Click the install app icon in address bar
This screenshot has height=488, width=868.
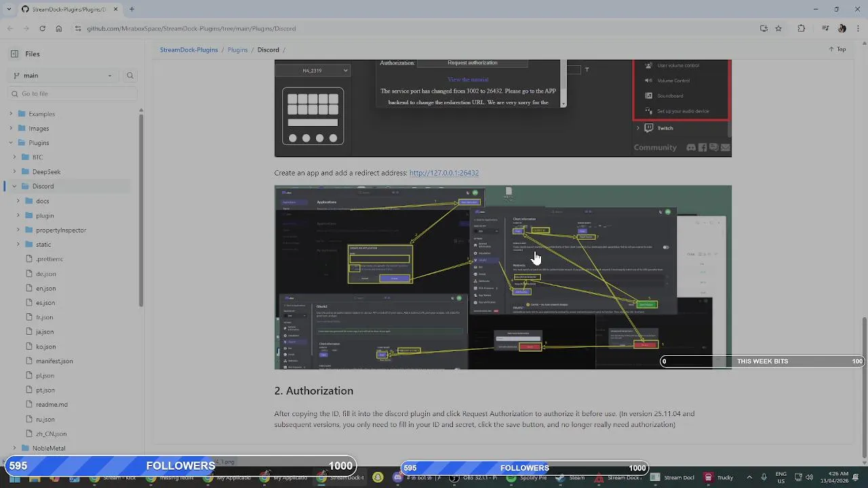click(764, 28)
